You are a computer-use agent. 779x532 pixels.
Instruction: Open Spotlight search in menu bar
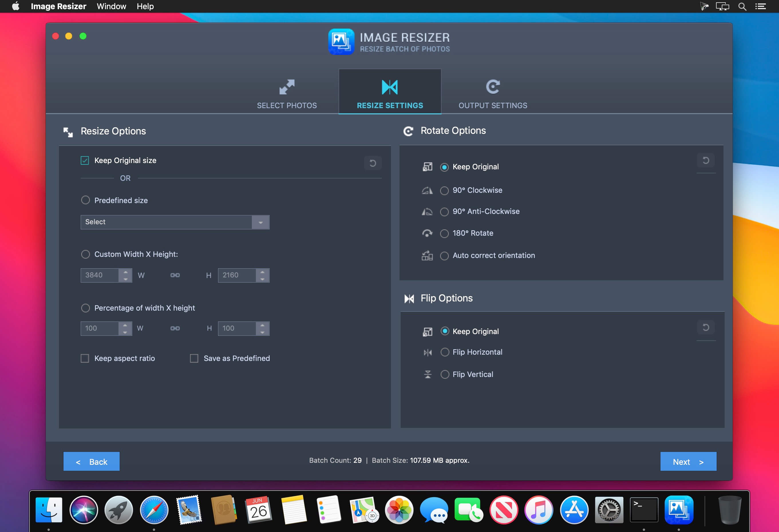(x=742, y=6)
